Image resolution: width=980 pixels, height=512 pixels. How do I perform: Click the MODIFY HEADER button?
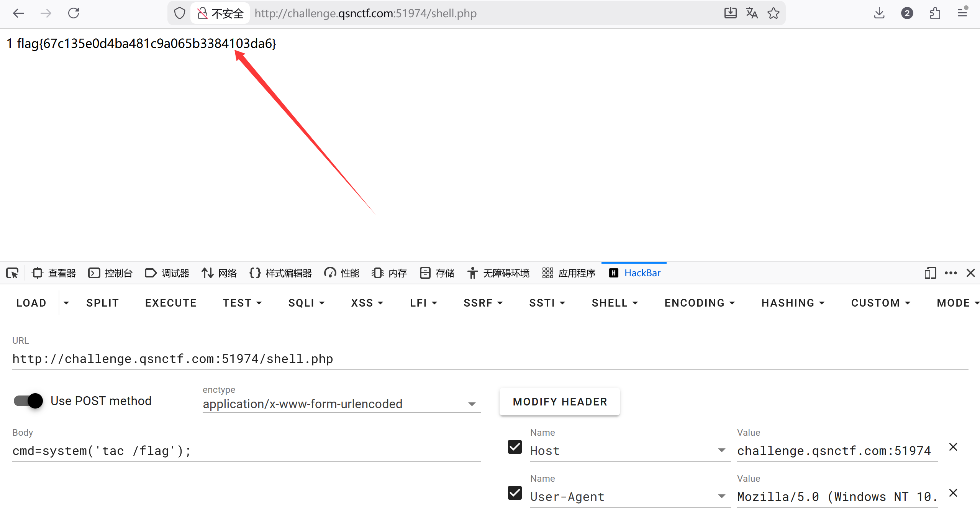[x=559, y=402]
